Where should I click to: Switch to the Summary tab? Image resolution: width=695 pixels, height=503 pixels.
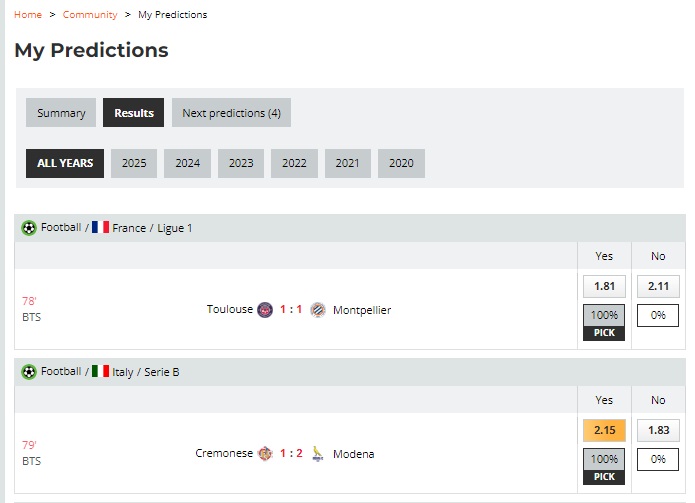(61, 113)
